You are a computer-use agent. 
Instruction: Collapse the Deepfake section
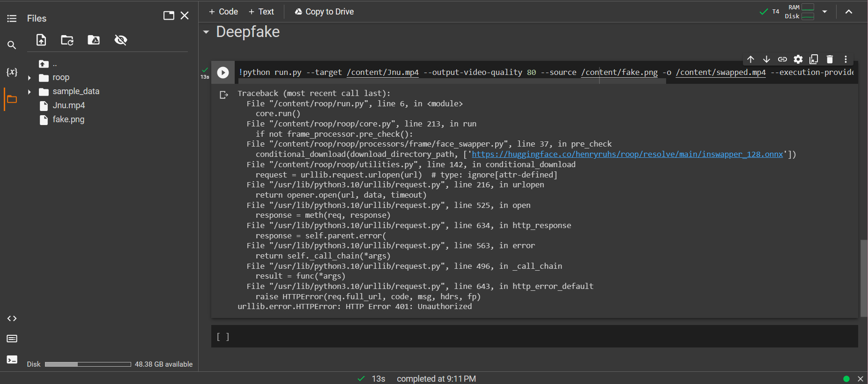[x=206, y=32]
